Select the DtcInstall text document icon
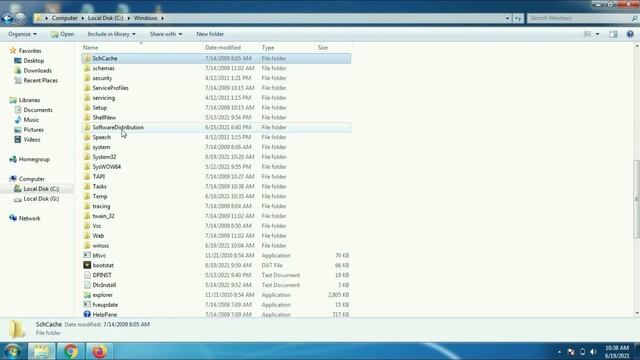This screenshot has height=360, width=640. coord(87,285)
